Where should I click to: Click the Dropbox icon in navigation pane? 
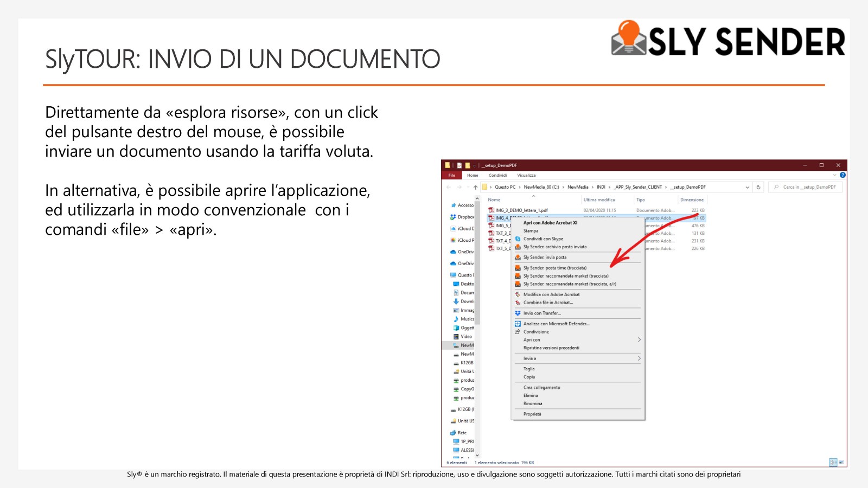coord(453,217)
